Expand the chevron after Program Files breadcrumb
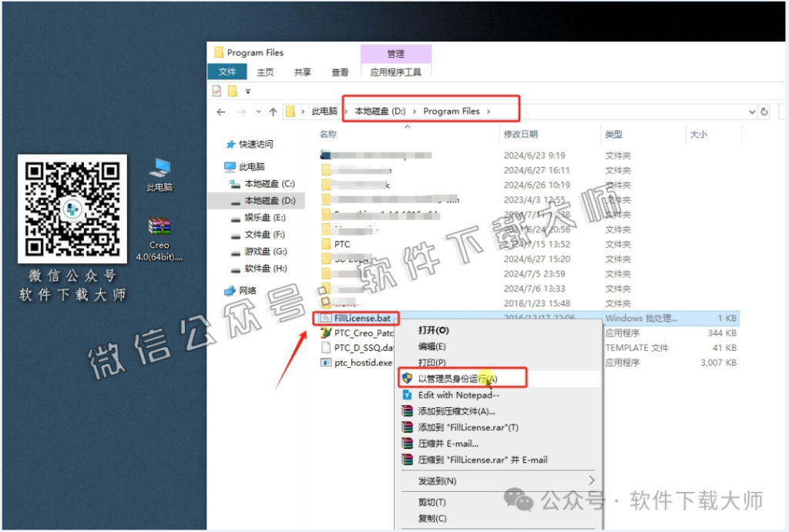Image resolution: width=789 pixels, height=532 pixels. 489,111
